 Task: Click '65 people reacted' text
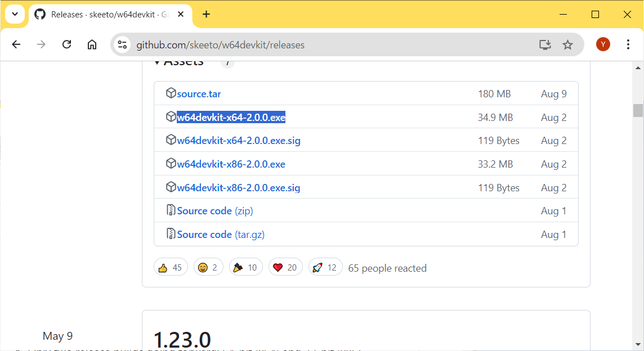pos(387,268)
